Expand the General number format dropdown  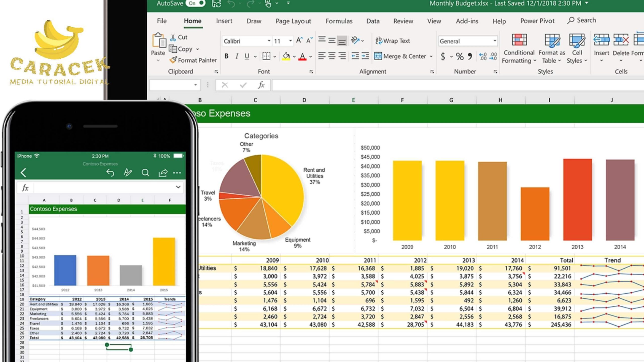494,41
